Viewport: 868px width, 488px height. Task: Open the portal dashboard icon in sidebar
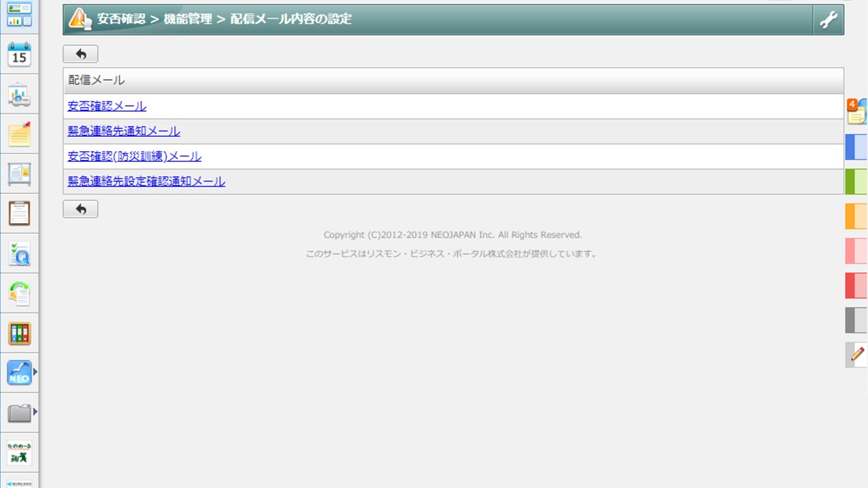click(x=19, y=15)
